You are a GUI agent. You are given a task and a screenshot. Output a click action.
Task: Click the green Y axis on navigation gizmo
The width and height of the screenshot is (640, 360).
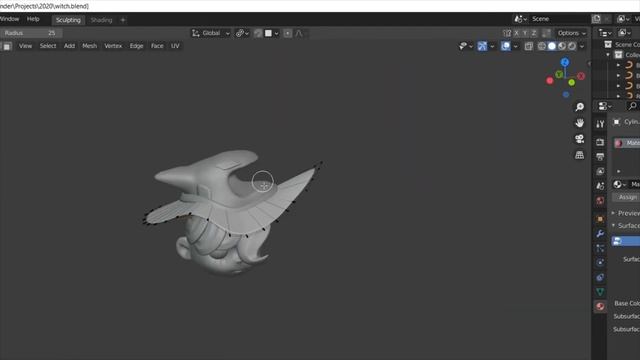559,74
